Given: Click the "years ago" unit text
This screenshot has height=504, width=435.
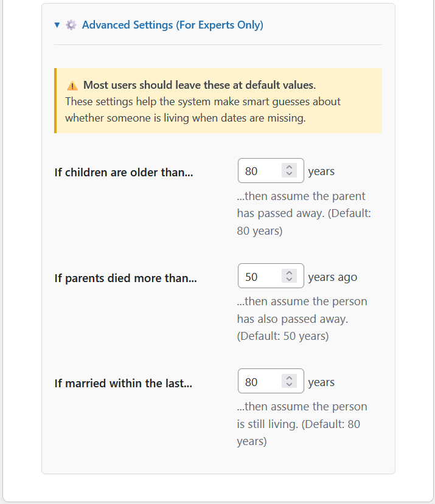Looking at the screenshot, I should [332, 277].
